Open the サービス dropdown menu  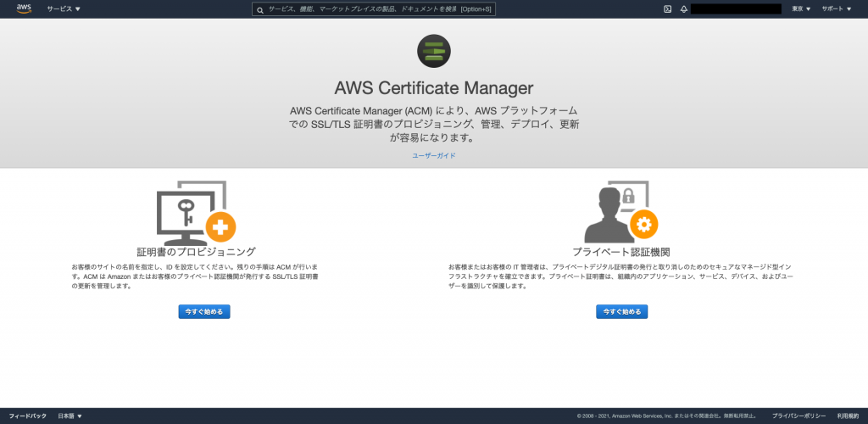pyautogui.click(x=64, y=8)
